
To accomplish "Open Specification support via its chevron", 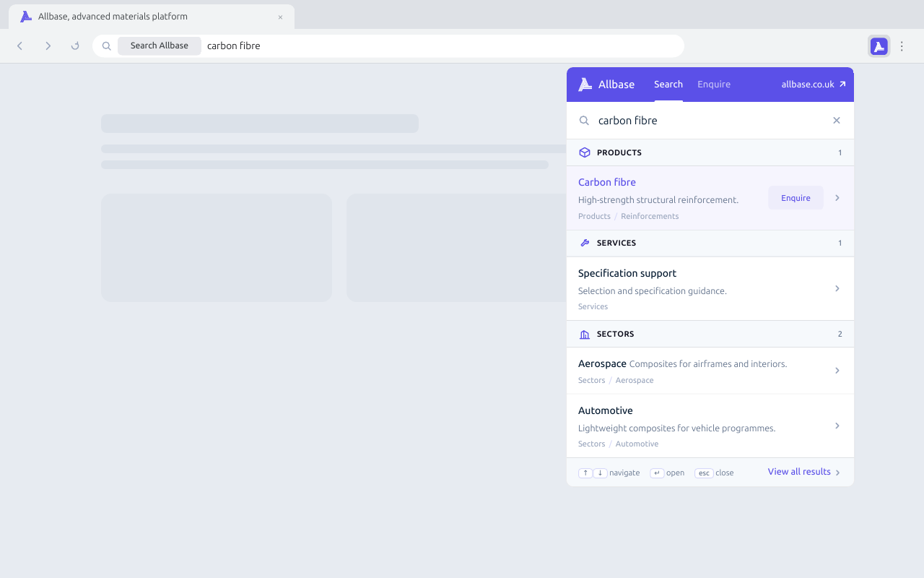I will click(x=837, y=288).
